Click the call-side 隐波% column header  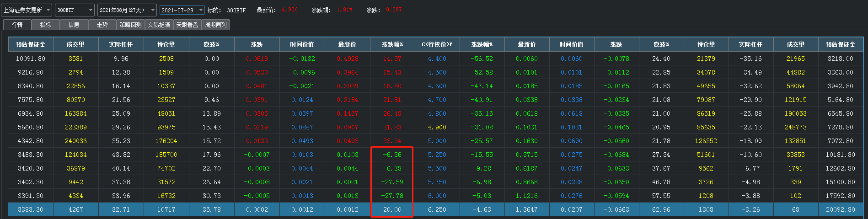tap(211, 44)
